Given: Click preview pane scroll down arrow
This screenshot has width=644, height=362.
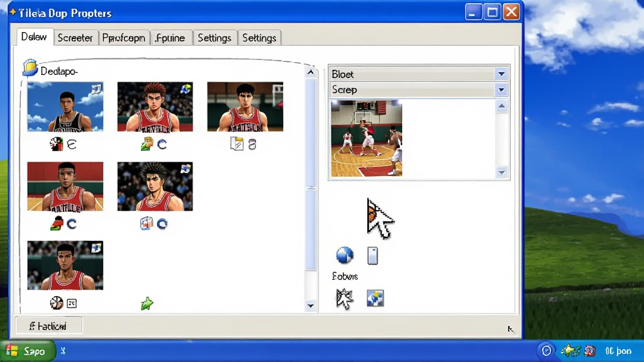Looking at the screenshot, I should 501,172.
